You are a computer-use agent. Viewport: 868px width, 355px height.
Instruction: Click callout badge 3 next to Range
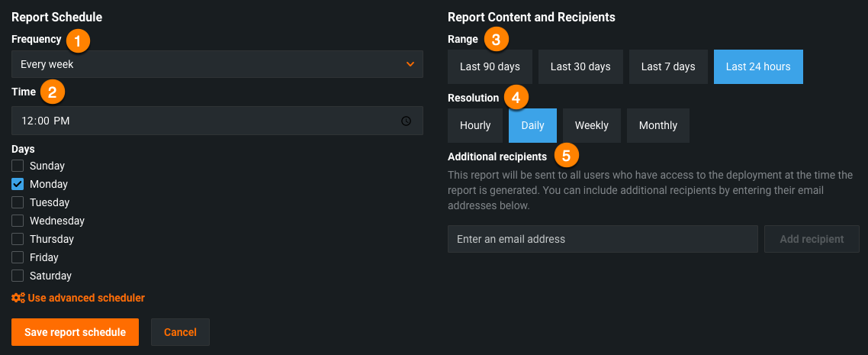[x=497, y=39]
